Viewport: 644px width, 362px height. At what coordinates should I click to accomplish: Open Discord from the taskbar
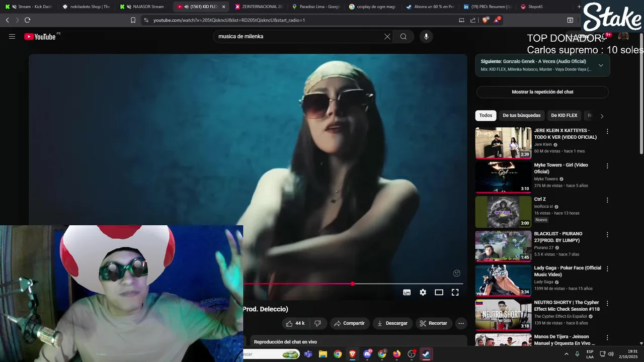[367, 354]
